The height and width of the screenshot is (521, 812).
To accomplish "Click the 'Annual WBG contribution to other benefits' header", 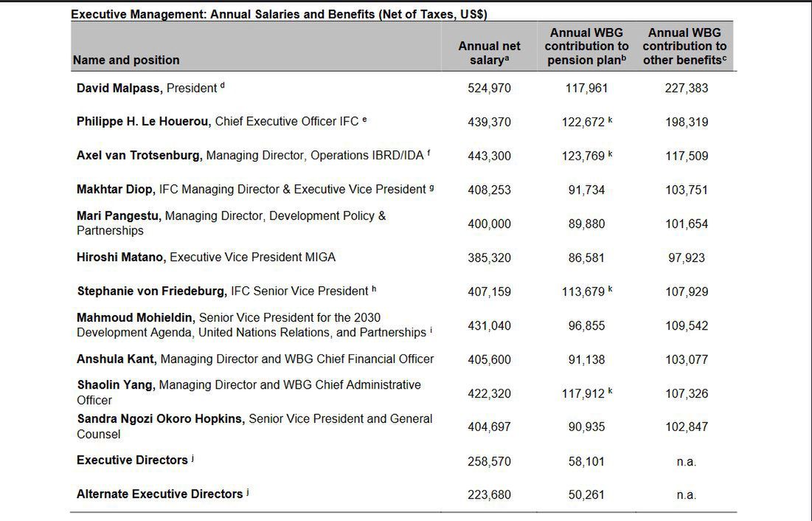I will point(684,46).
